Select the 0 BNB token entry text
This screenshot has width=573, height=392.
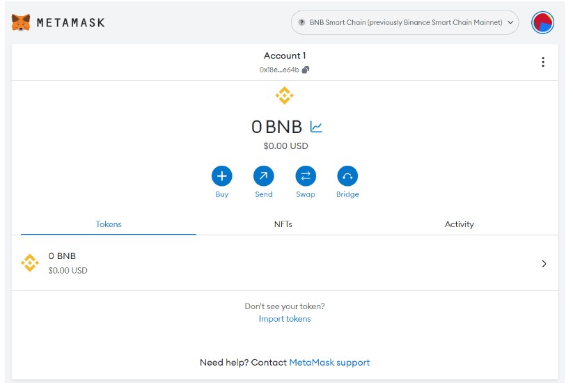click(x=62, y=256)
